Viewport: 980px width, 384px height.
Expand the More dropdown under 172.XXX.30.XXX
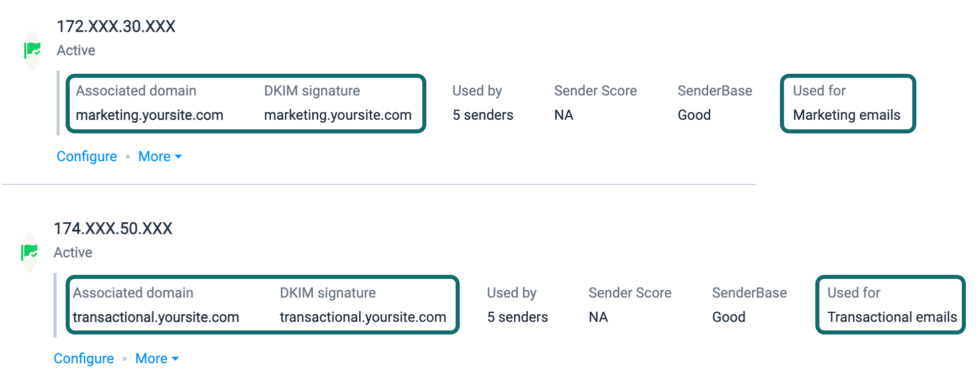tap(160, 157)
